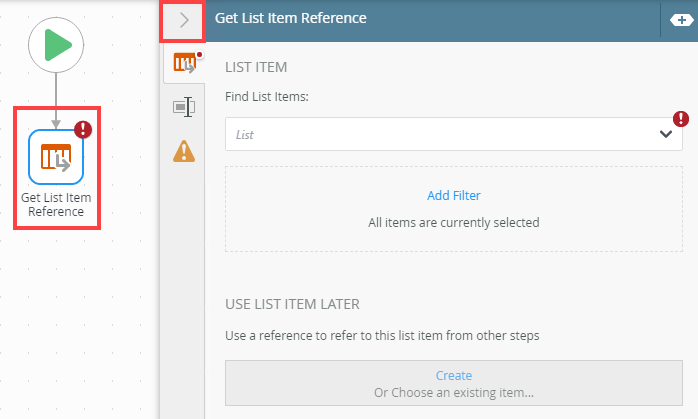Choose an existing item option

[x=454, y=392]
